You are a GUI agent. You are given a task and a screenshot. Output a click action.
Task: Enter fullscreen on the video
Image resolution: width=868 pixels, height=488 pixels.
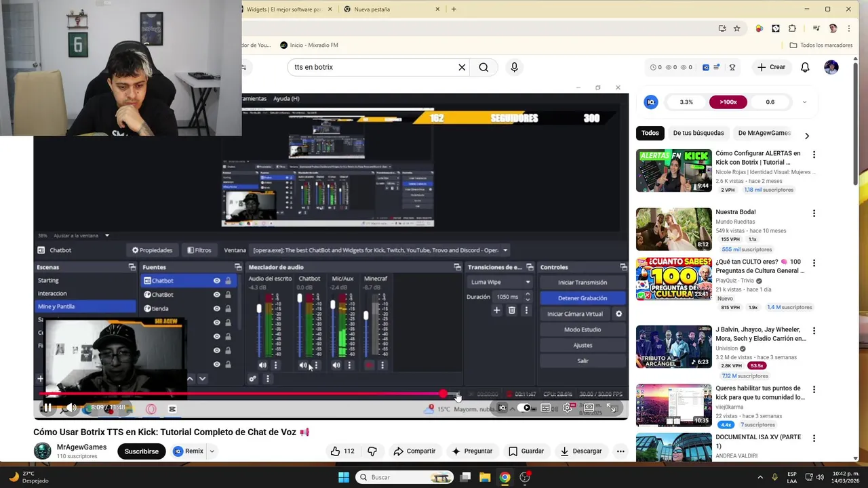[611, 408]
